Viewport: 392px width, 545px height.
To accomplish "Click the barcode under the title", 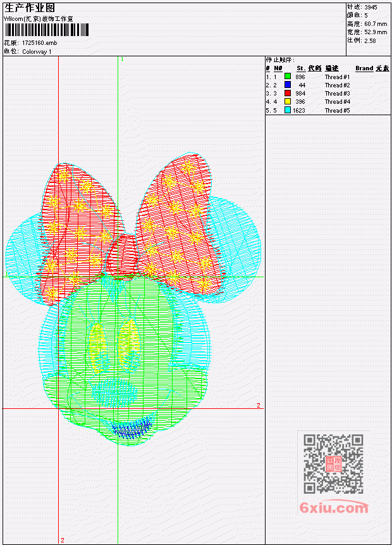I will (47, 30).
